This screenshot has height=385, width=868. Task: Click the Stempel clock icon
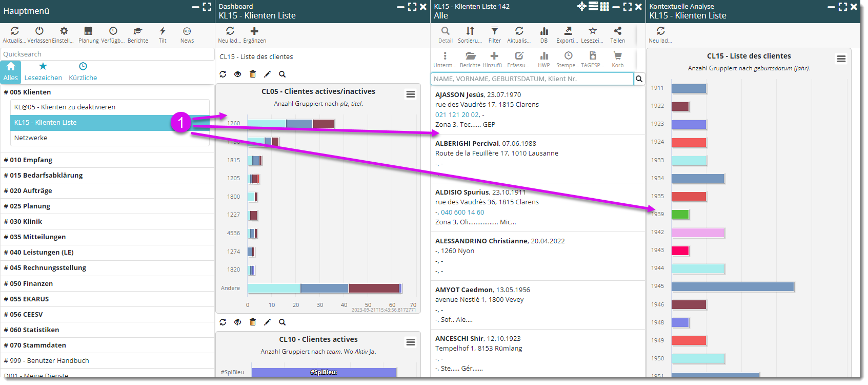pos(568,56)
